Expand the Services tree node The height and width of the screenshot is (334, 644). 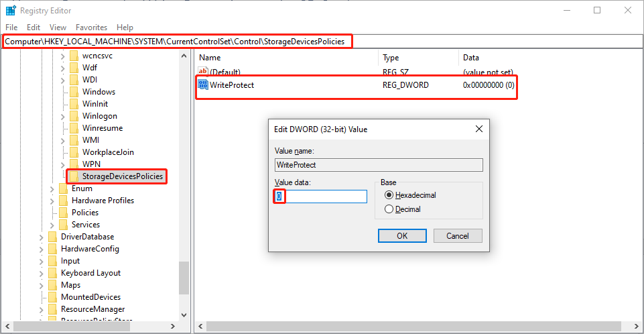point(52,225)
